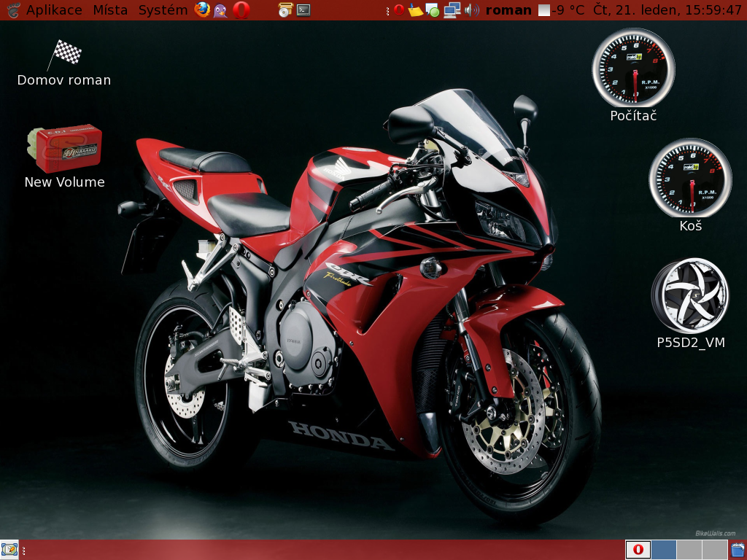Viewport: 747px width, 560px height.
Task: Open the Pidgin messenger launcher
Action: pos(220,10)
